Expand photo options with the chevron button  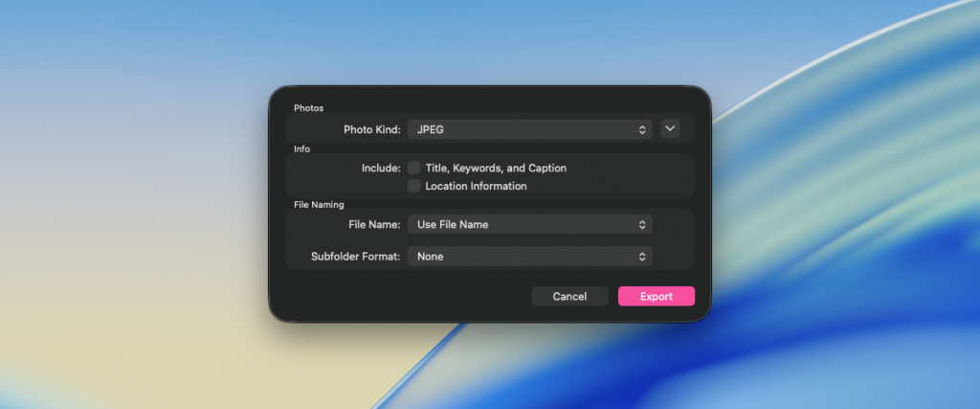(x=670, y=128)
